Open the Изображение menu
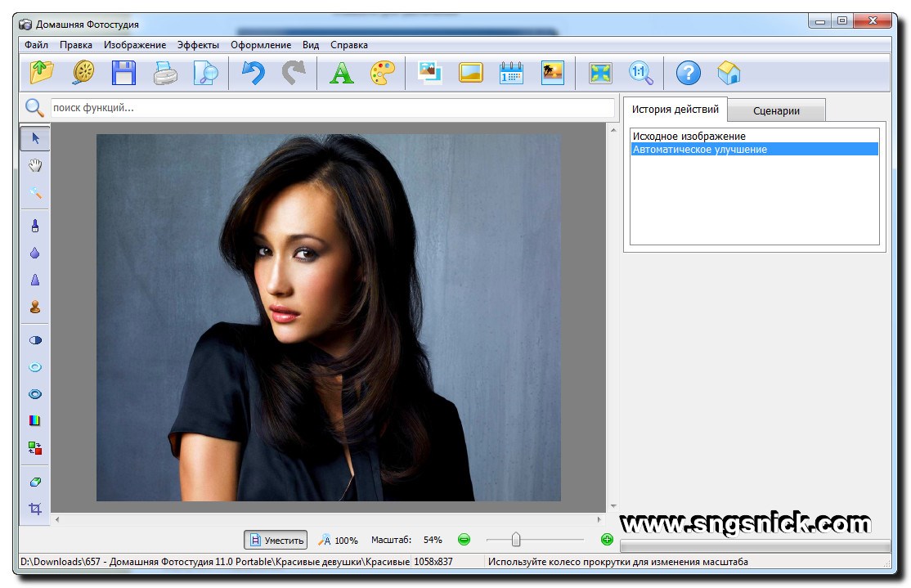 135,45
